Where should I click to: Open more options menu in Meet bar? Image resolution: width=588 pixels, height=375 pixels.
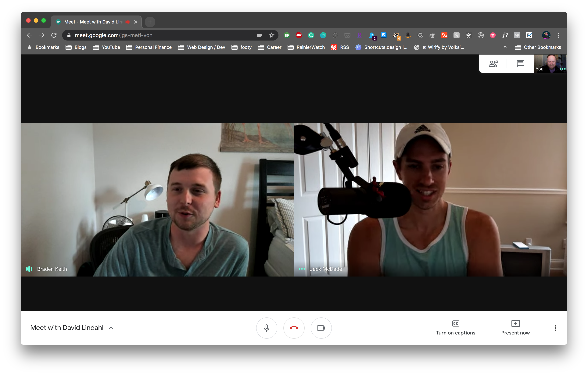[555, 328]
